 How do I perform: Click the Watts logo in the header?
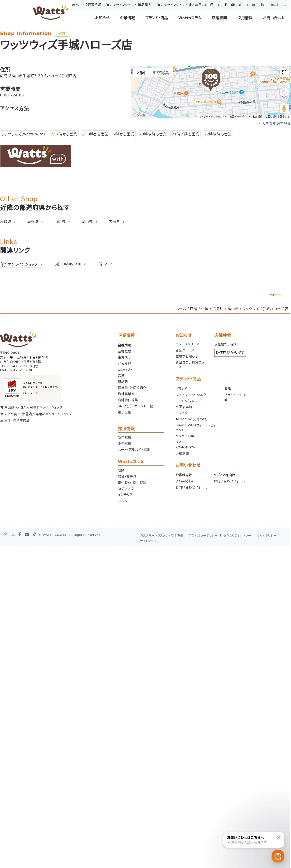(x=51, y=12)
